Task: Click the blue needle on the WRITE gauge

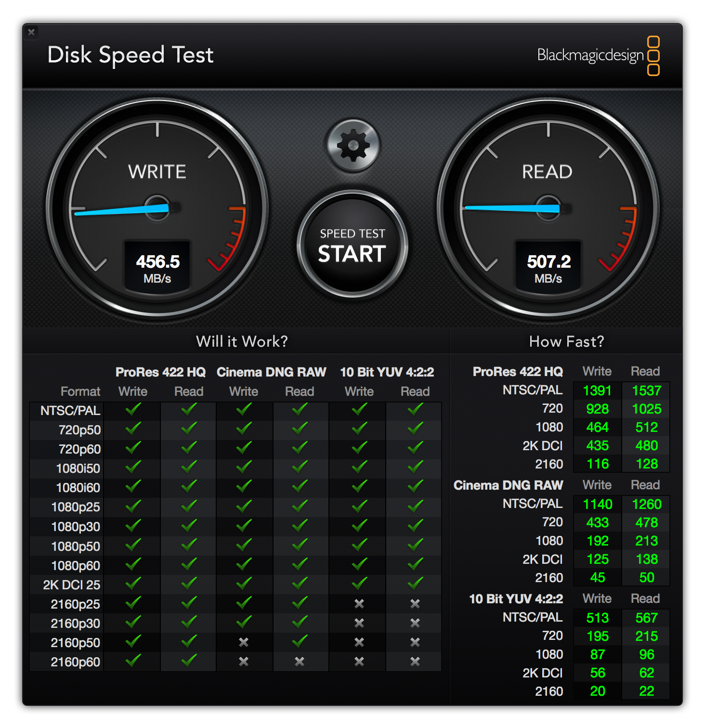Action: [123, 210]
